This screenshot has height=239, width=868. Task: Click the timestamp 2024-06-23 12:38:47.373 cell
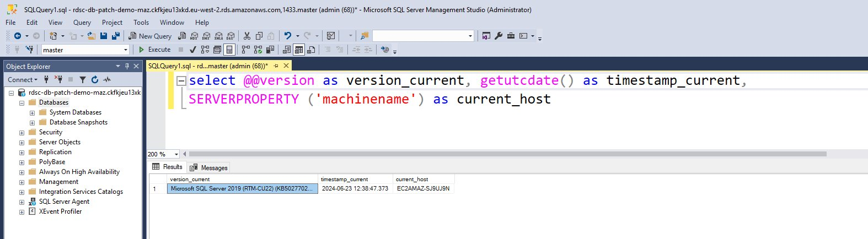pyautogui.click(x=355, y=188)
